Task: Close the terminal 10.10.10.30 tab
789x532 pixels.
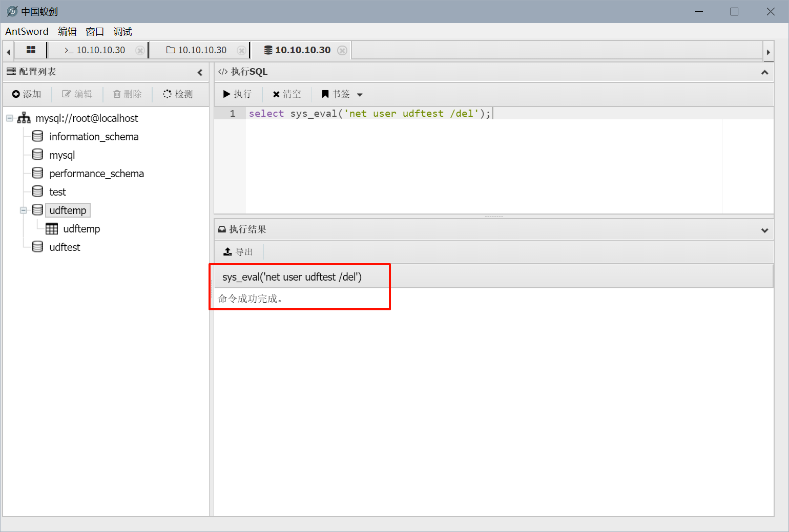Action: point(139,50)
